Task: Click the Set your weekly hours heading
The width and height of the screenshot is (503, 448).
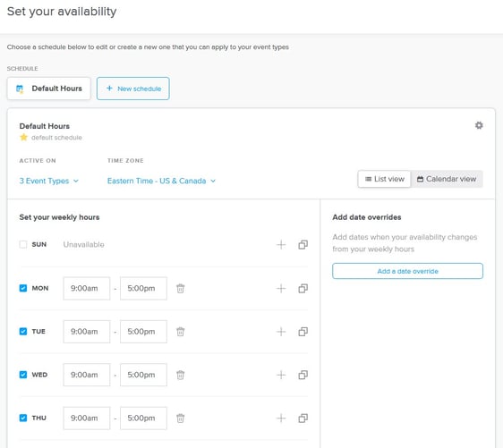Action: pyautogui.click(x=59, y=217)
